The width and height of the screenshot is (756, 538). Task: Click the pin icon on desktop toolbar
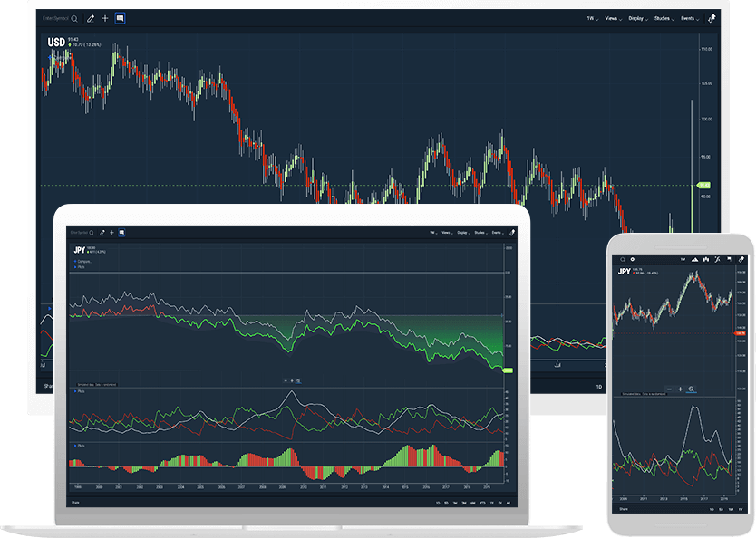[712, 18]
